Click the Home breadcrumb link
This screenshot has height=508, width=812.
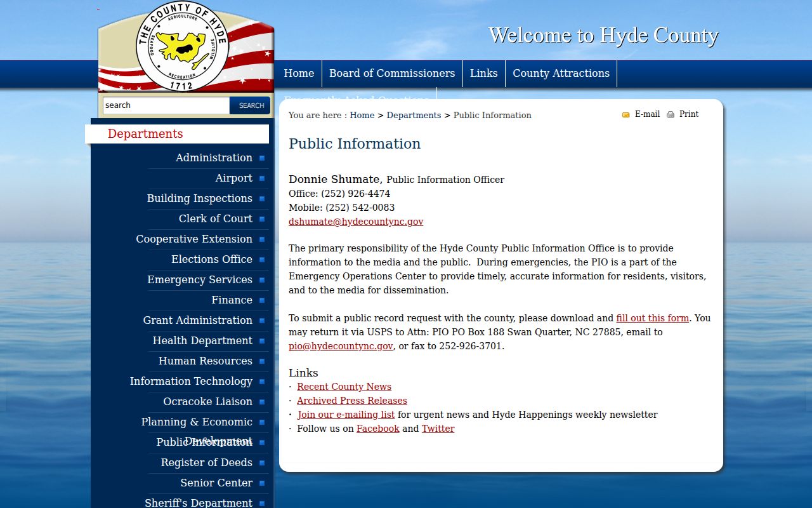[x=362, y=115]
